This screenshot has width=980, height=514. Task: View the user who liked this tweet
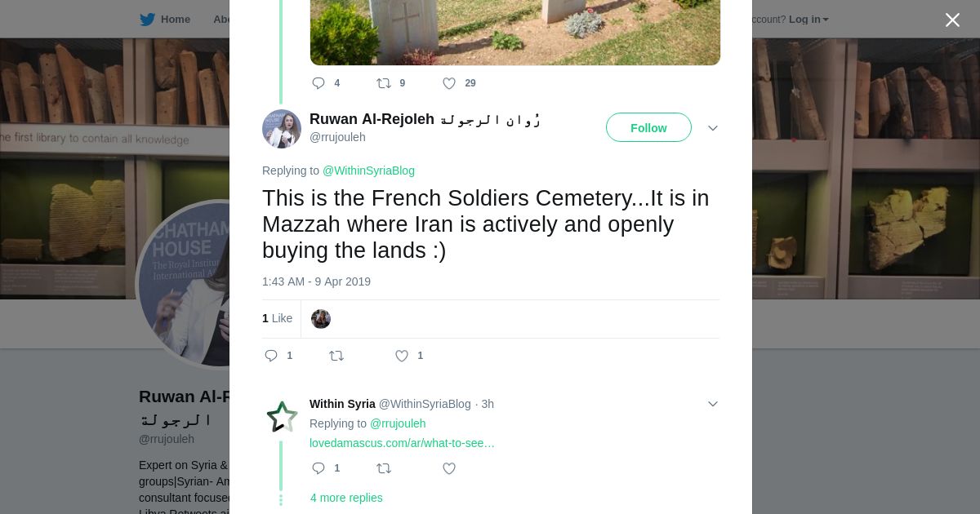click(321, 319)
